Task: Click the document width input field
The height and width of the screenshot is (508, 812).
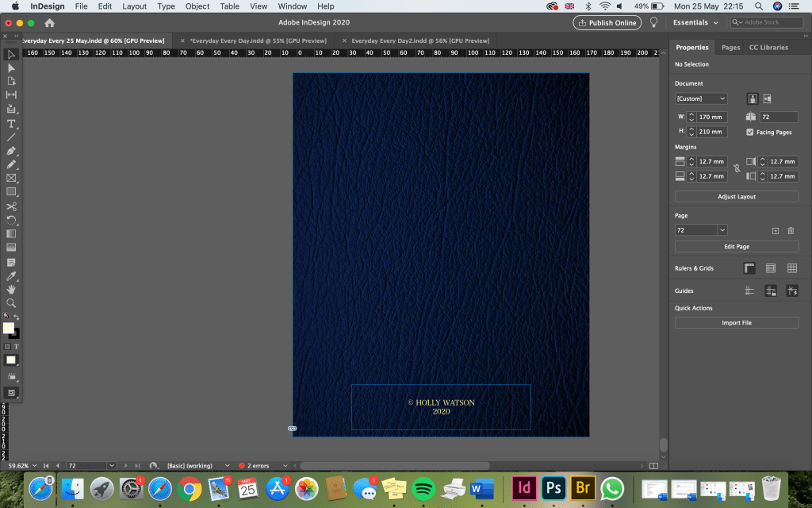Action: click(712, 117)
